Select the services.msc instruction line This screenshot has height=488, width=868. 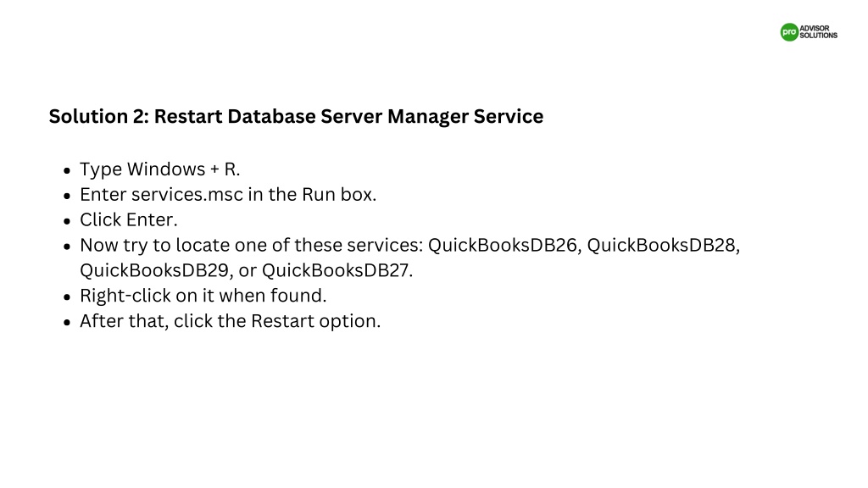pos(228,195)
